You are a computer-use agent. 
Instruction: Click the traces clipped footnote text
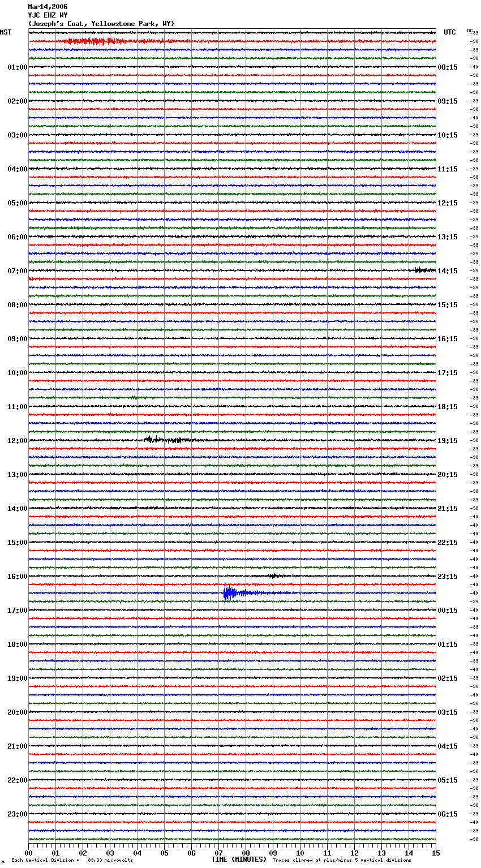(x=342, y=860)
